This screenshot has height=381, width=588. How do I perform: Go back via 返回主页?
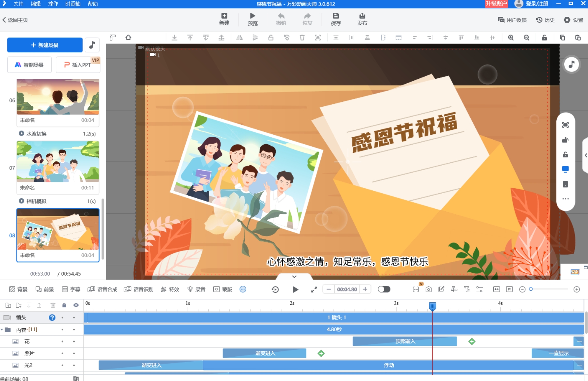(15, 20)
